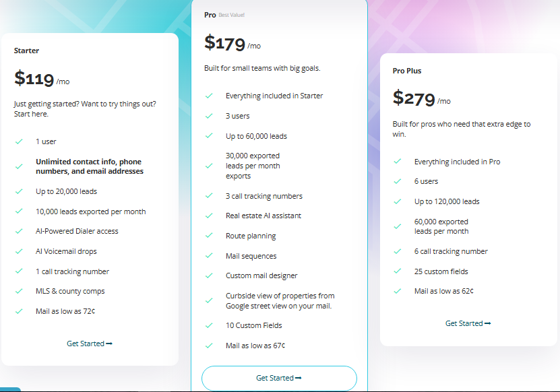
Task: Click checkmark beside Route planning
Action: [209, 236]
